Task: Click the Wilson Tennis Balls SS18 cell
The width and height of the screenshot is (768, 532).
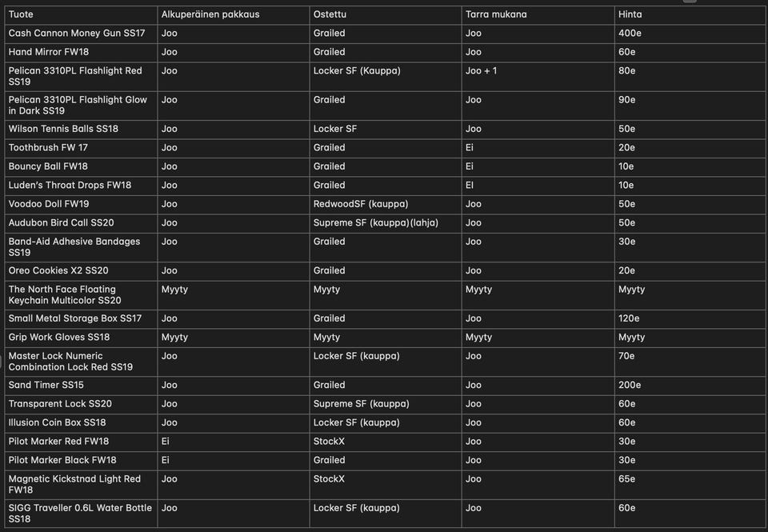Action: click(x=63, y=129)
